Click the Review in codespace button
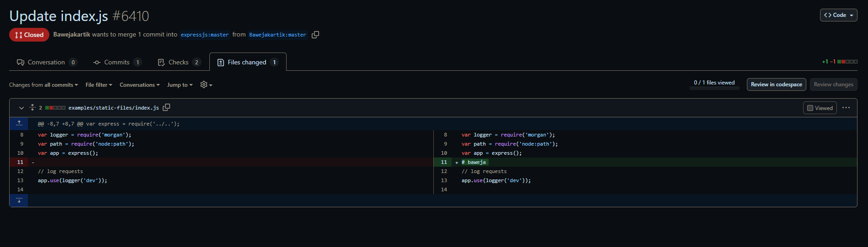 coord(776,84)
